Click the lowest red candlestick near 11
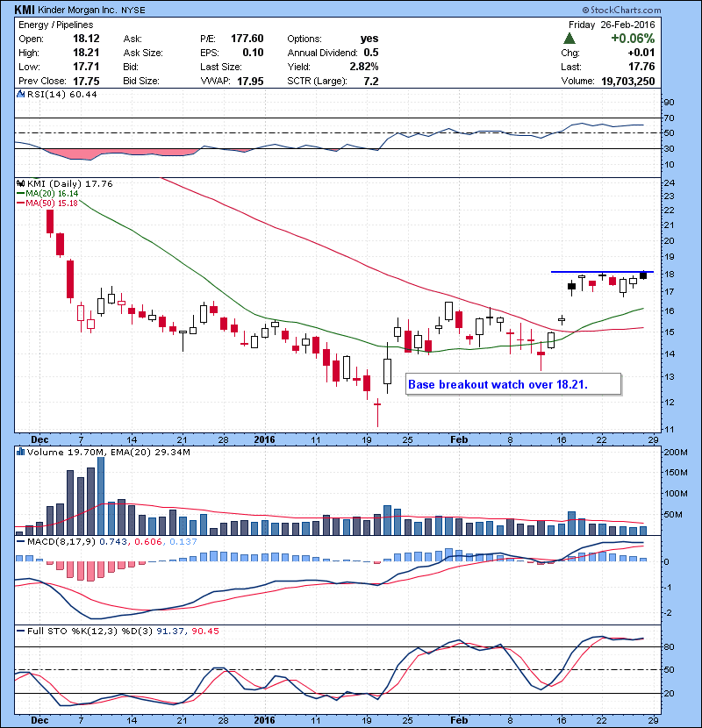Viewport: 702px width, 728px height. coord(377,412)
